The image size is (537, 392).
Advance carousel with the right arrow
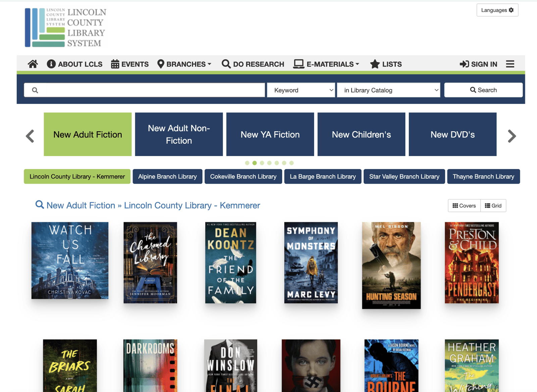(x=511, y=136)
